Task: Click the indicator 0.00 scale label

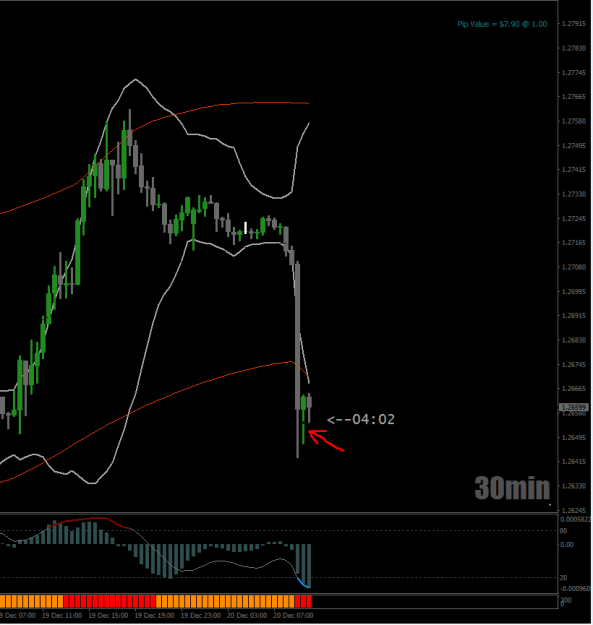Action: (x=567, y=544)
